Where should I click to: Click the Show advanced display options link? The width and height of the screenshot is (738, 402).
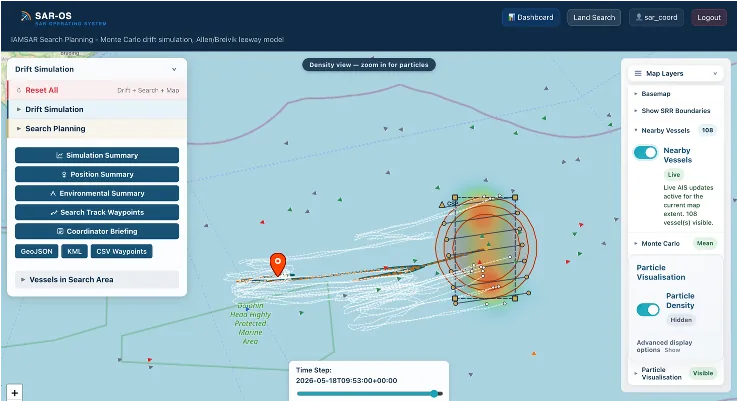coord(672,350)
